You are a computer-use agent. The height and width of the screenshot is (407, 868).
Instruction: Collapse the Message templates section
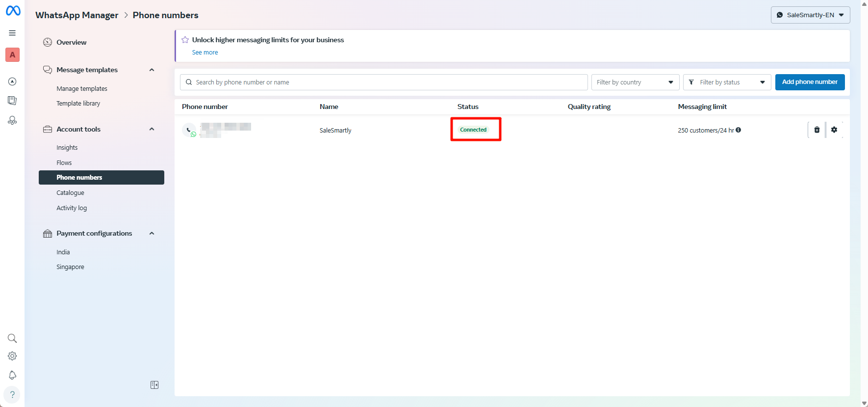pos(152,70)
